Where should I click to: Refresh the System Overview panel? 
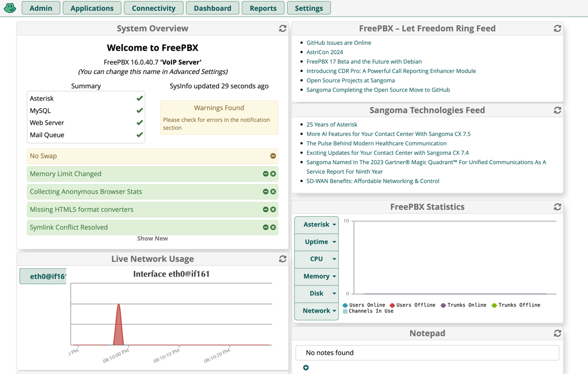[283, 29]
